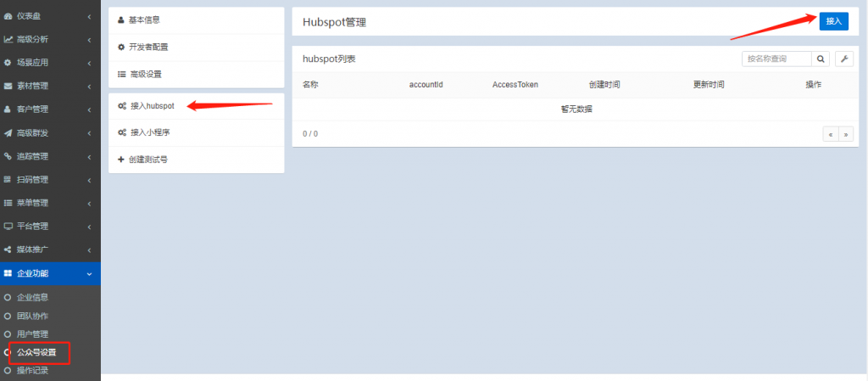Viewport: 868px width, 381px height.
Task: Click the wrench settings button in hubspot列表
Action: coord(844,59)
